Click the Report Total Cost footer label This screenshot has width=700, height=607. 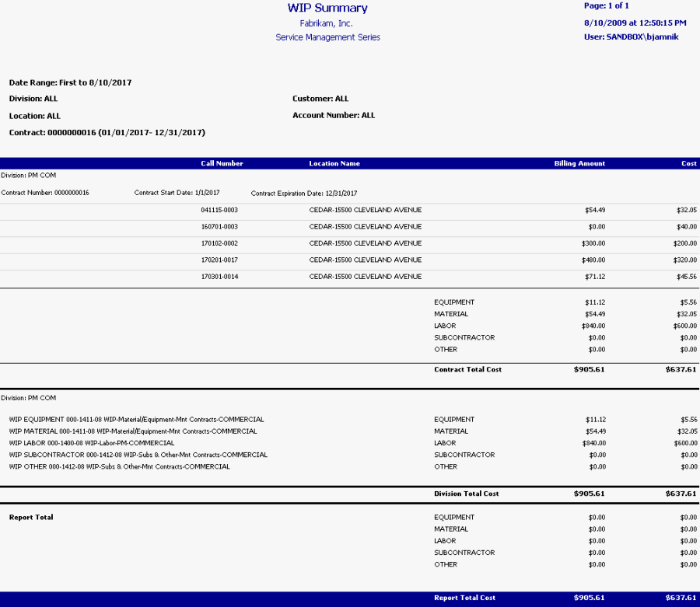tap(464, 598)
